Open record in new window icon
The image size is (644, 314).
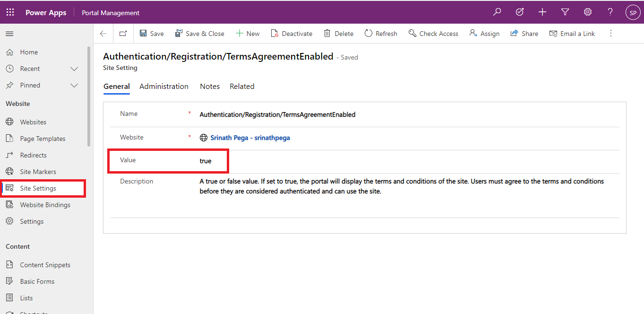pos(123,34)
